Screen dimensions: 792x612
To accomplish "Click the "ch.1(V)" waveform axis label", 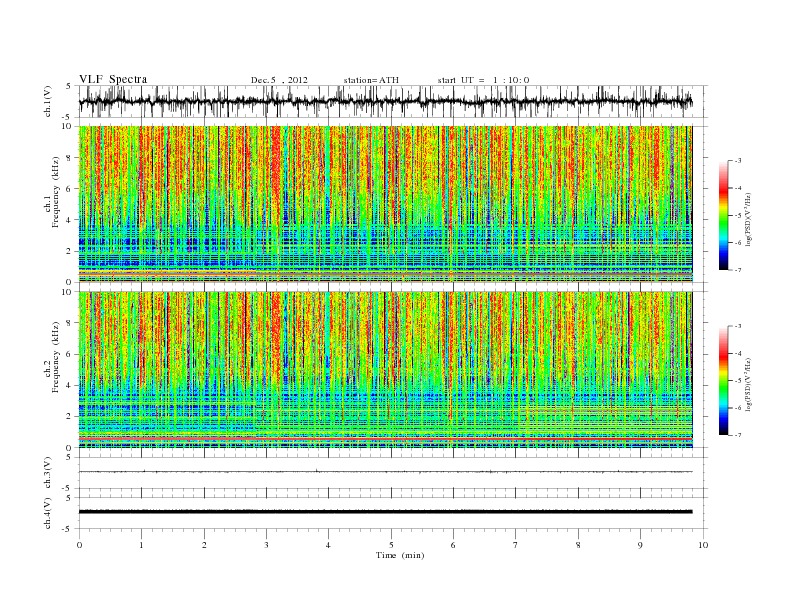I will click(x=48, y=101).
